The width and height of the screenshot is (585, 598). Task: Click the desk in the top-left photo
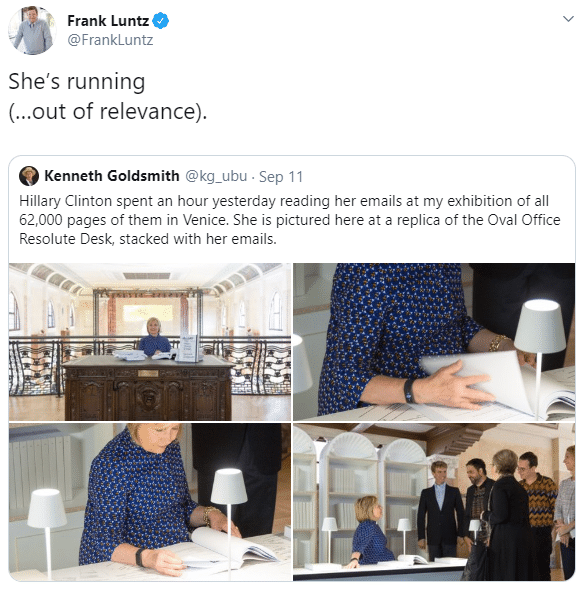pyautogui.click(x=148, y=387)
